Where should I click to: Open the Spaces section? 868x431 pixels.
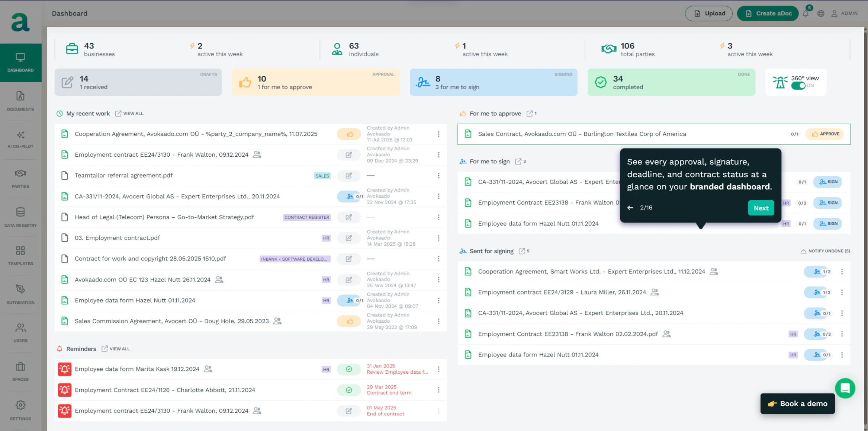[x=20, y=372]
